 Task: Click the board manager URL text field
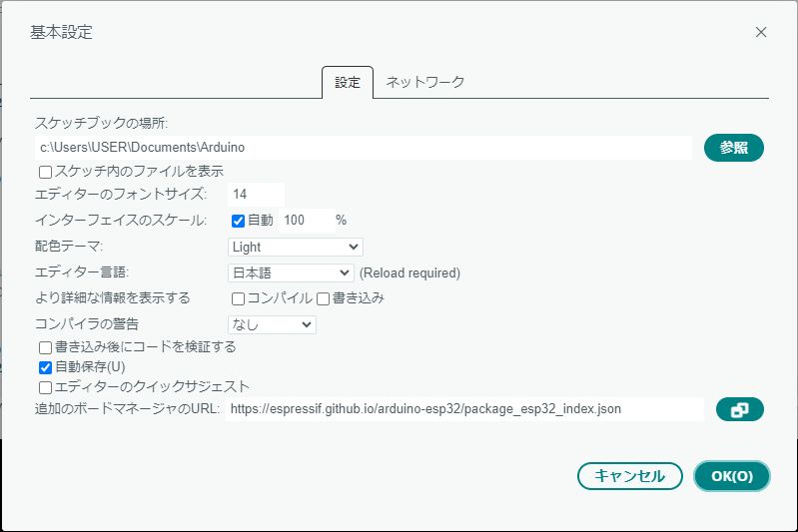[x=464, y=409]
